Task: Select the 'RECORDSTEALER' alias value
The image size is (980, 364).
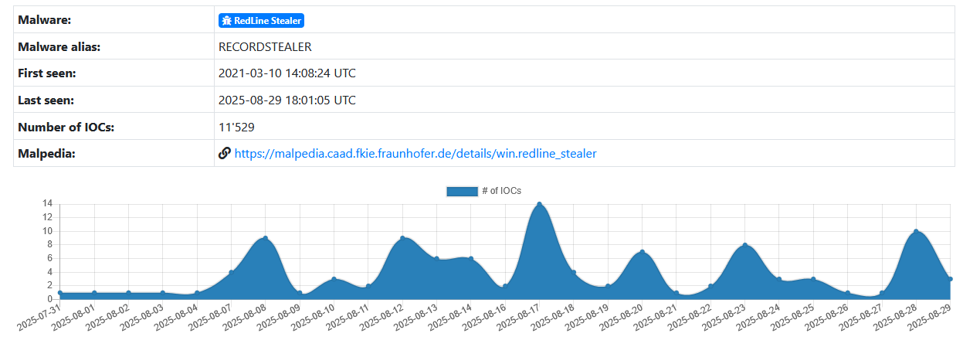Action: pos(265,46)
